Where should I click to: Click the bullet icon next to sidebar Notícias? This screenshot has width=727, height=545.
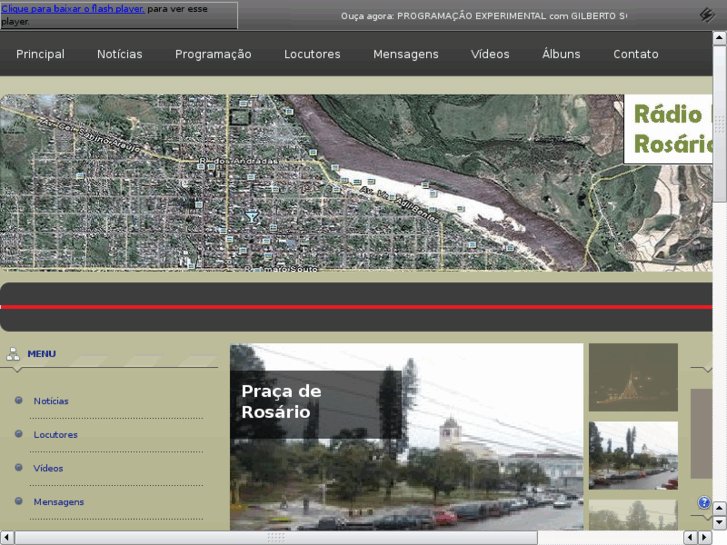(x=19, y=401)
